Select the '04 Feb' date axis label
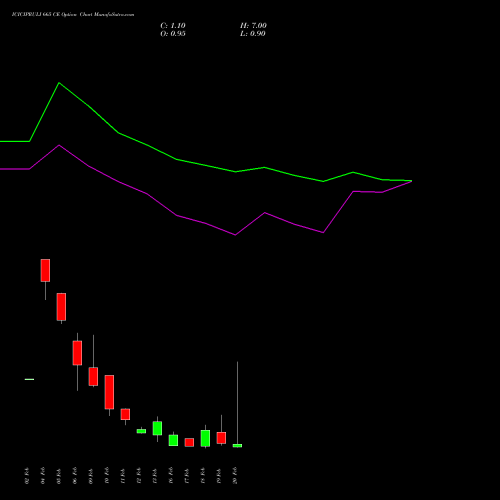500x500 pixels. (x=43, y=476)
